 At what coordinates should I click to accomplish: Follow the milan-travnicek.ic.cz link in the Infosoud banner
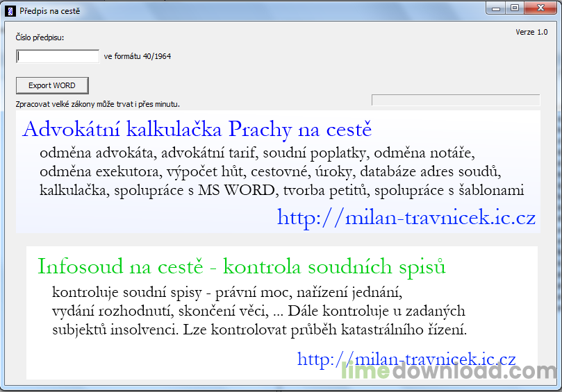(x=406, y=359)
